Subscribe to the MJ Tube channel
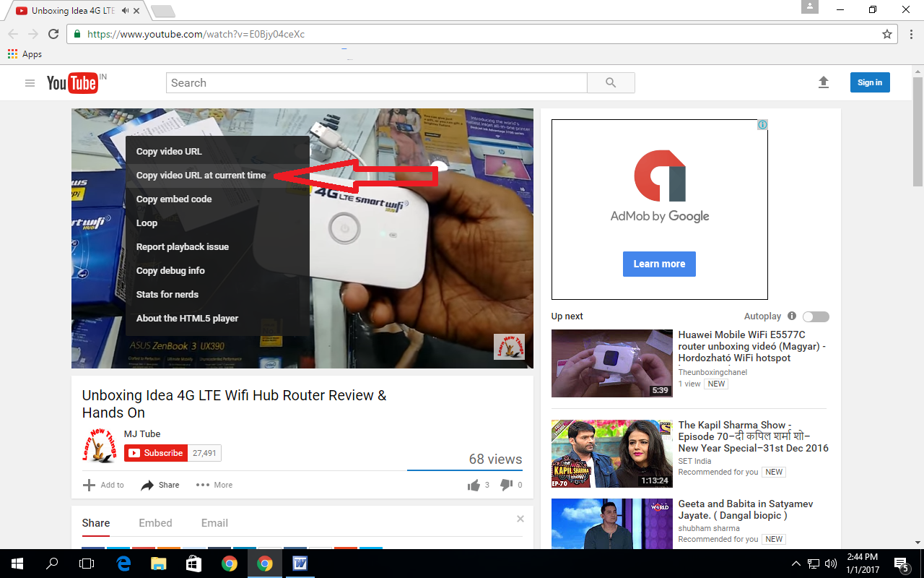This screenshot has height=578, width=924. point(156,452)
